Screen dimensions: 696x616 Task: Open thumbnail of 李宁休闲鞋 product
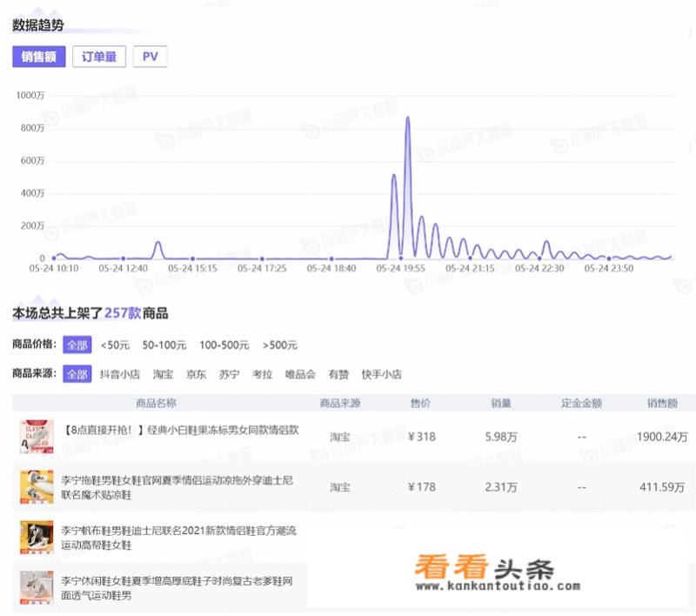[37, 587]
